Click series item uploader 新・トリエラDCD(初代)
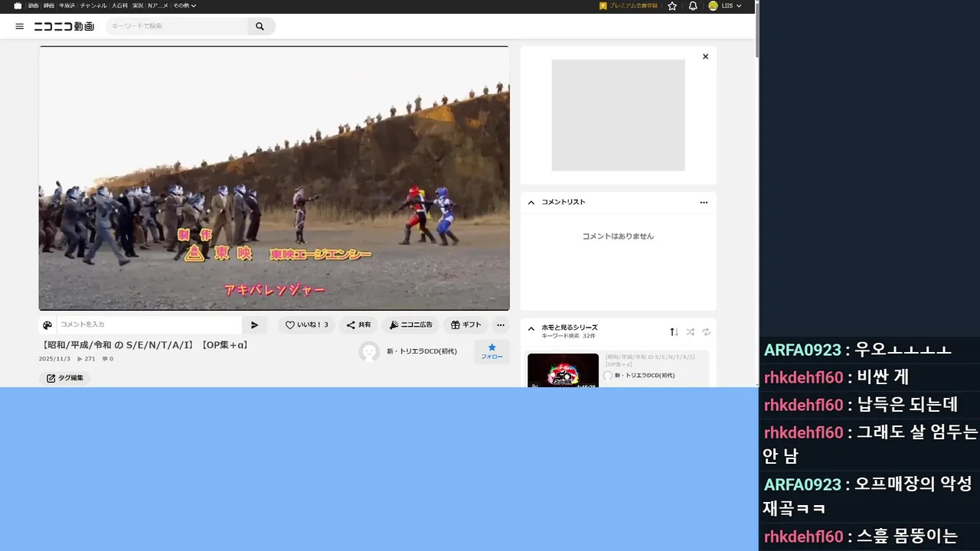 (645, 376)
